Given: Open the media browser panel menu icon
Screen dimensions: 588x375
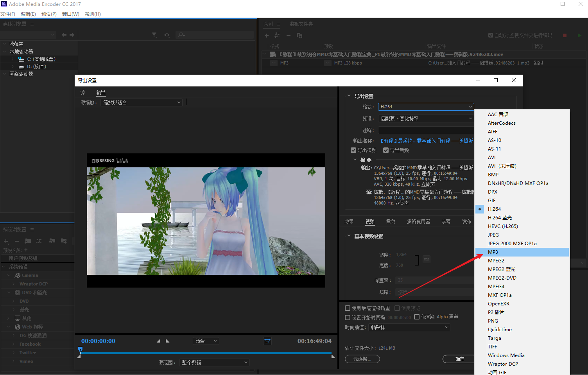Looking at the screenshot, I should [32, 24].
